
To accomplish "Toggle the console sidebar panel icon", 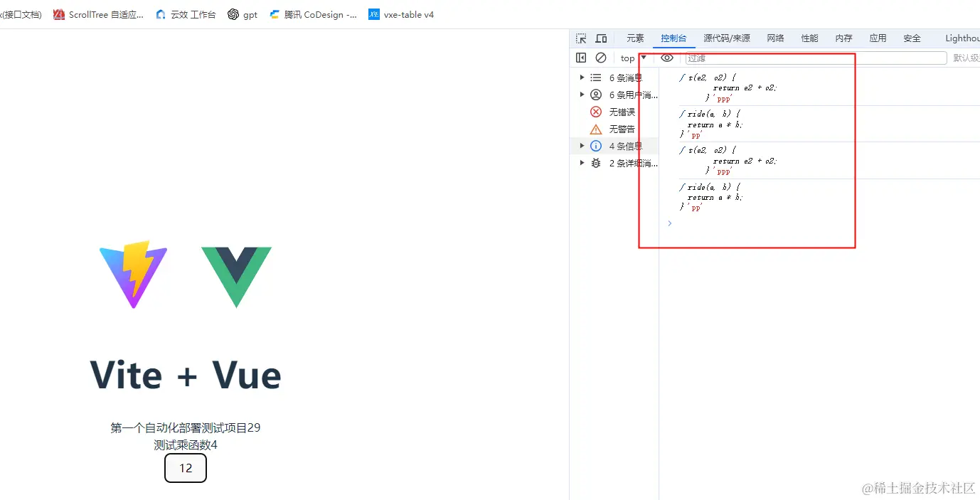I will click(x=581, y=58).
